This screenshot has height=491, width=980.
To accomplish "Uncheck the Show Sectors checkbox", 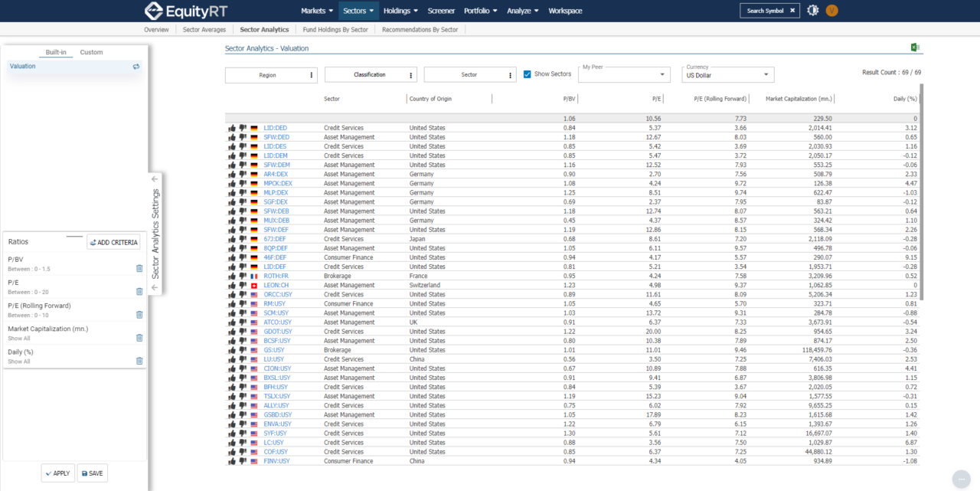I will point(527,74).
